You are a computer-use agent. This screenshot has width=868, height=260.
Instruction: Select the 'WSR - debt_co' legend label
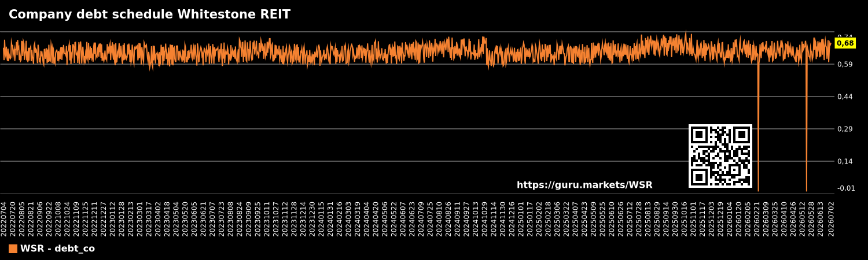[x=57, y=249]
